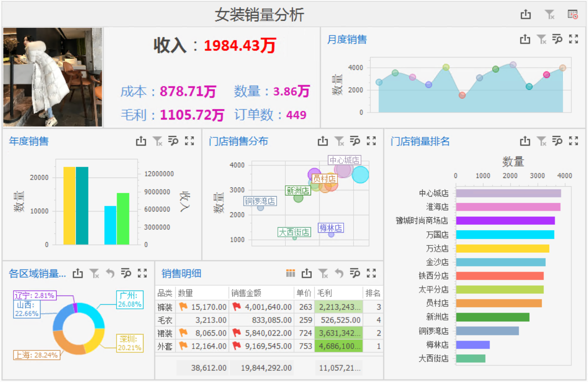
Task: Open column chooser icon in 销售明细 panel
Action: pyautogui.click(x=291, y=273)
